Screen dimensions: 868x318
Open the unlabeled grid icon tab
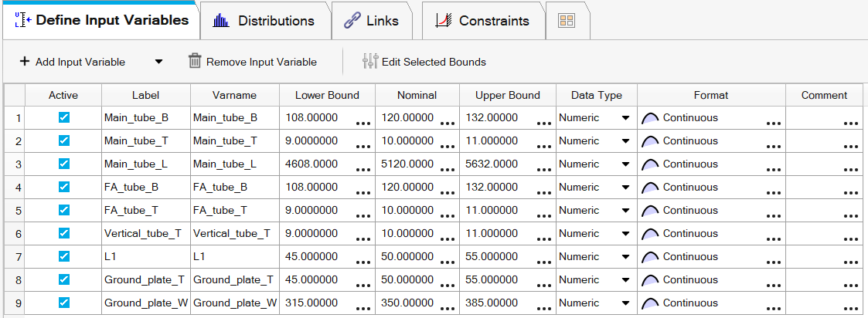pos(567,21)
